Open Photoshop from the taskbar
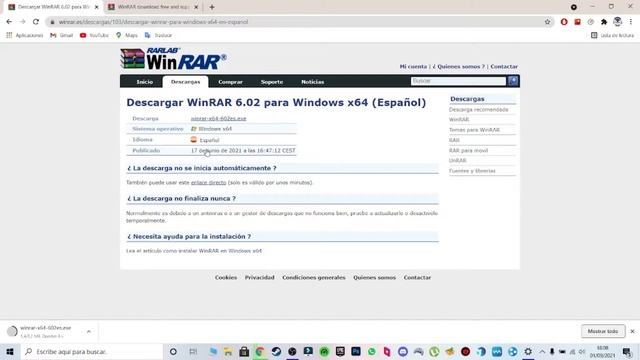Viewport: 640px width, 360px height. click(x=356, y=351)
